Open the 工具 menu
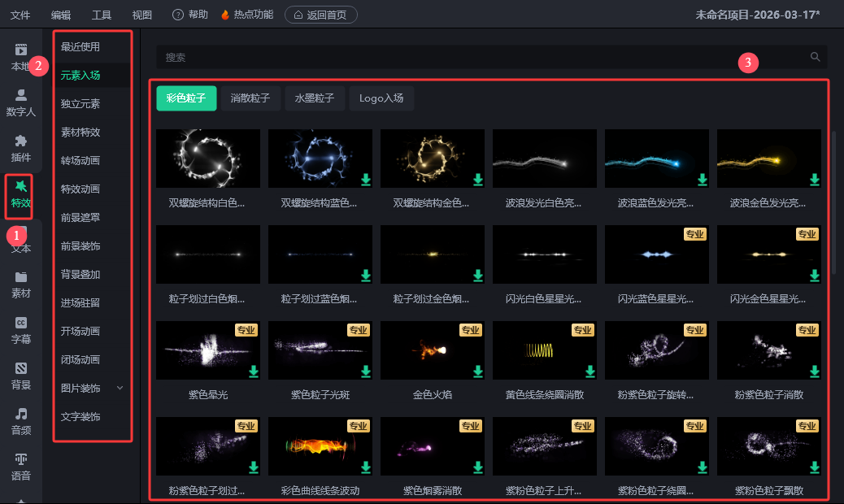The height and width of the screenshot is (504, 844). [x=102, y=15]
